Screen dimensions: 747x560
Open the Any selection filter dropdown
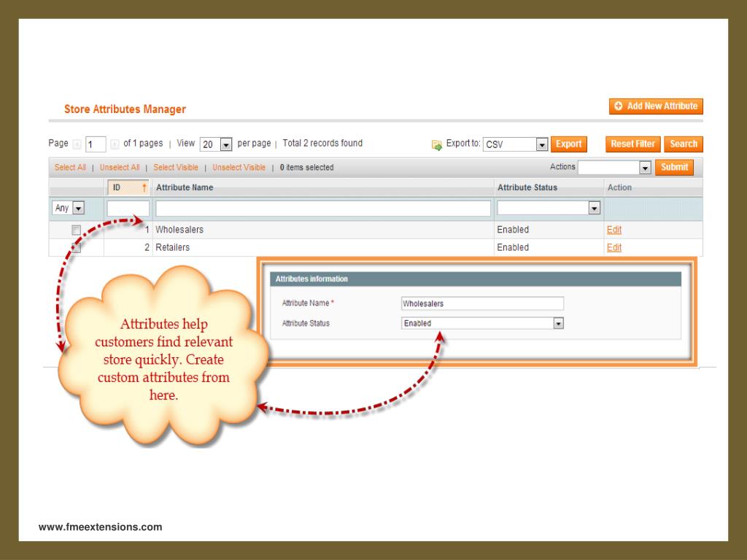point(68,208)
